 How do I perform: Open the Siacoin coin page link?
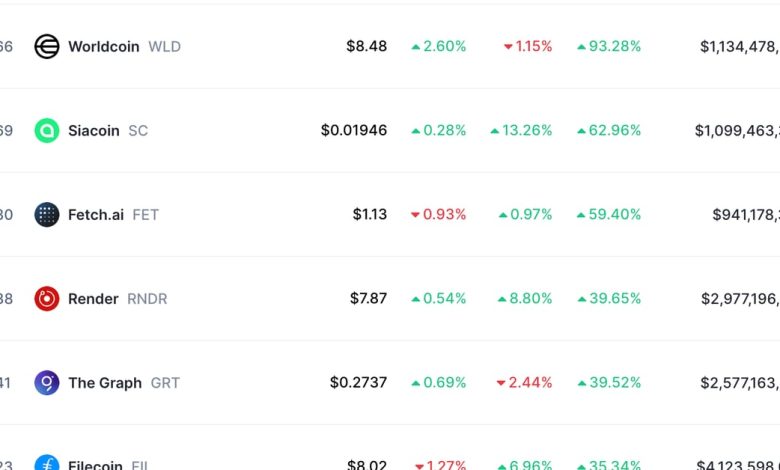[x=93, y=130]
